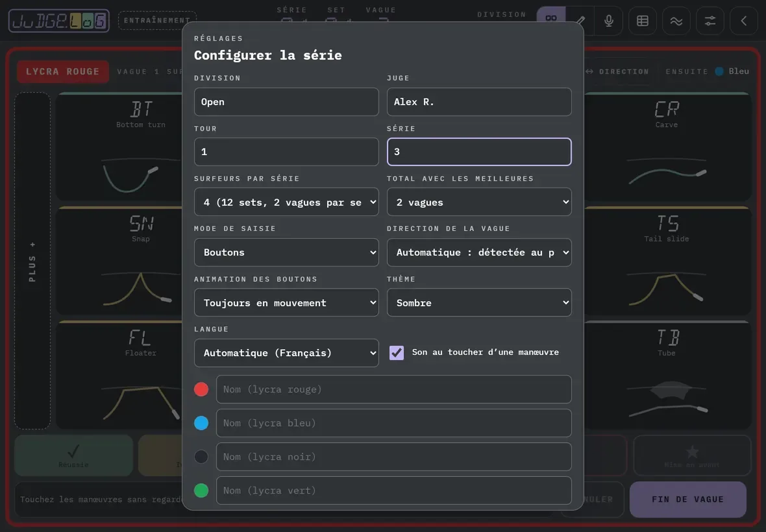Toggle the maneuver touch sound checkbox

click(397, 352)
